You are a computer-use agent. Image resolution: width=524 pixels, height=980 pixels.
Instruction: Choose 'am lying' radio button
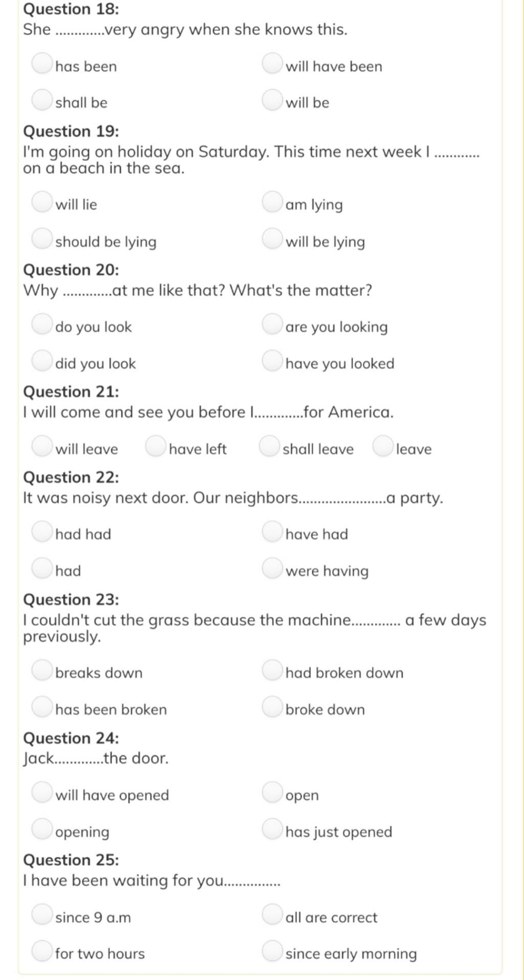click(x=272, y=202)
